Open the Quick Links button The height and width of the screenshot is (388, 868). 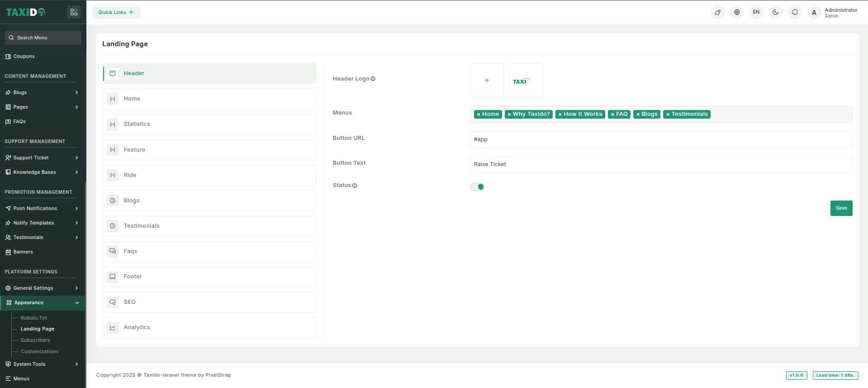point(116,12)
